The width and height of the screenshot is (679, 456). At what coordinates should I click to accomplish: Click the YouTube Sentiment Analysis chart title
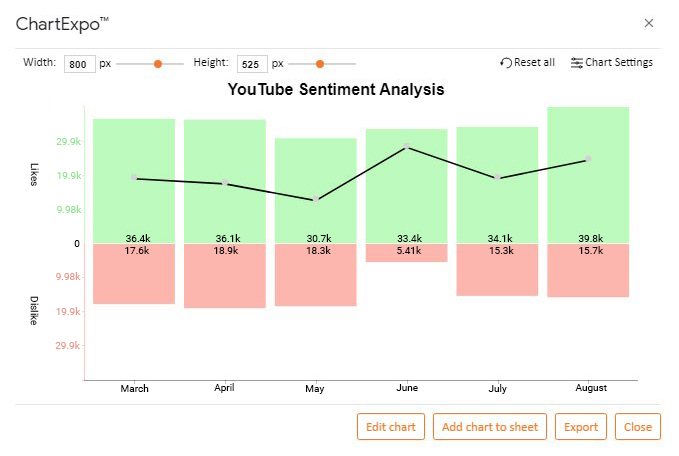336,89
